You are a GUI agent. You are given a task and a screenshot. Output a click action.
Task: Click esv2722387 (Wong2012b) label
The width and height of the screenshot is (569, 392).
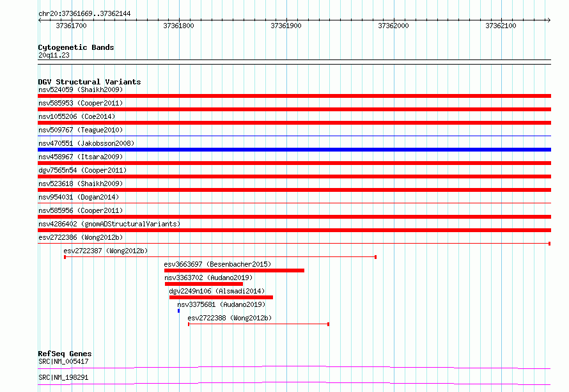[105, 251]
